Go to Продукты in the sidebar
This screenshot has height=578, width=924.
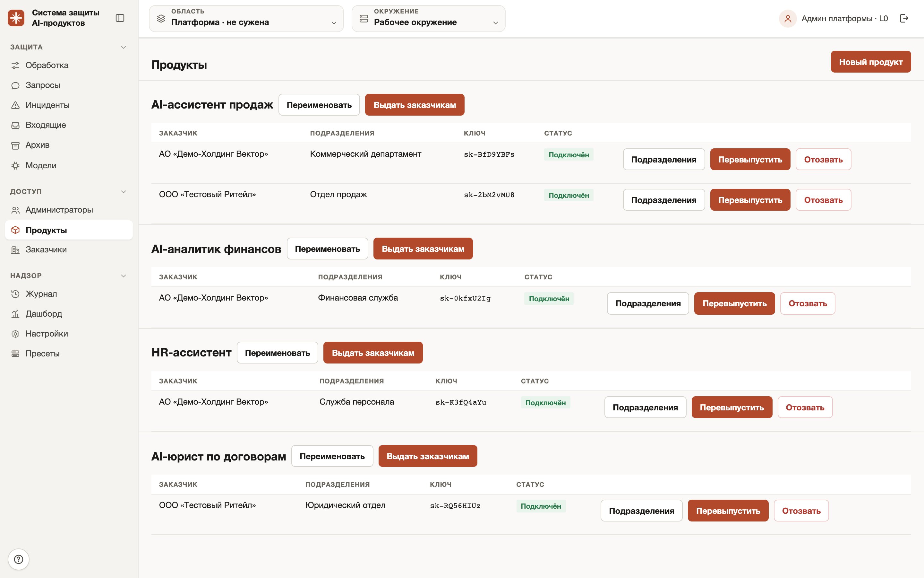point(69,230)
